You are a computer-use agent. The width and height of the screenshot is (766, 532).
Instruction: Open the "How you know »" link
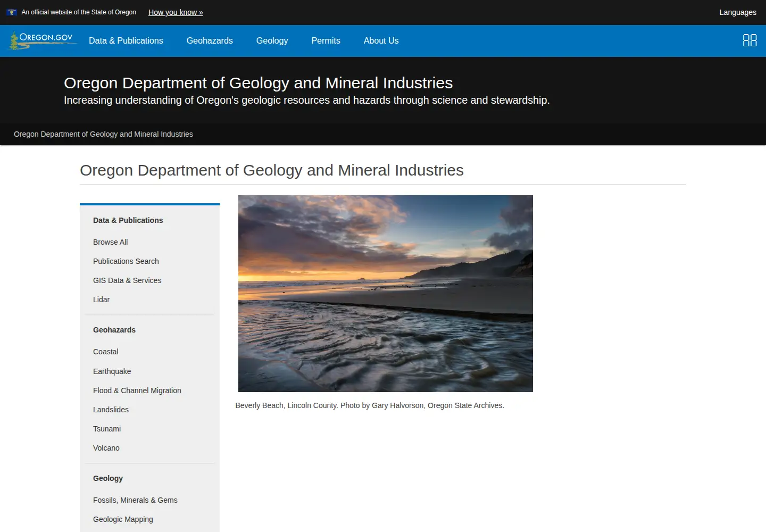(176, 12)
